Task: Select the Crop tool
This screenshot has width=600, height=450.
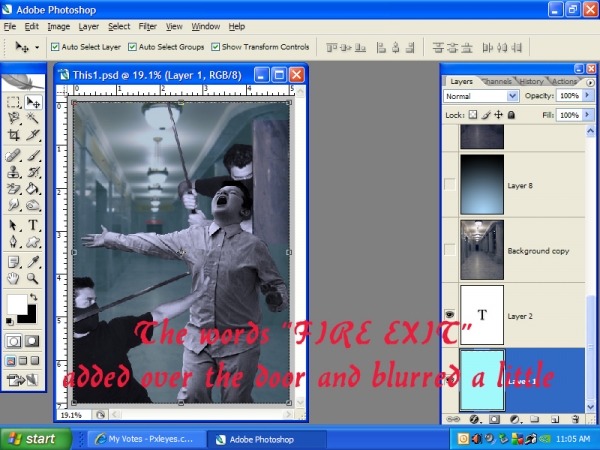Action: (x=13, y=135)
